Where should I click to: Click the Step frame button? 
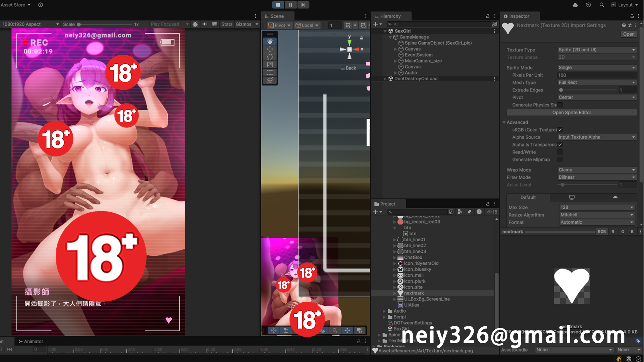[303, 5]
